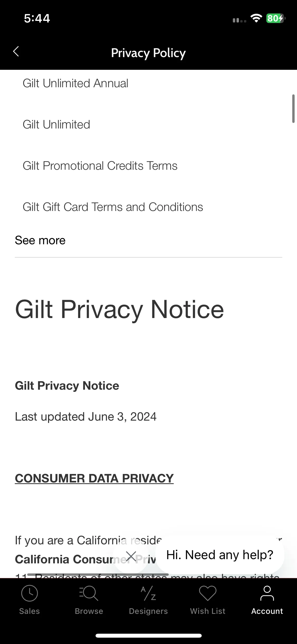Image resolution: width=297 pixels, height=644 pixels.
Task: Open the Wish List heart tab
Action: pos(208,600)
